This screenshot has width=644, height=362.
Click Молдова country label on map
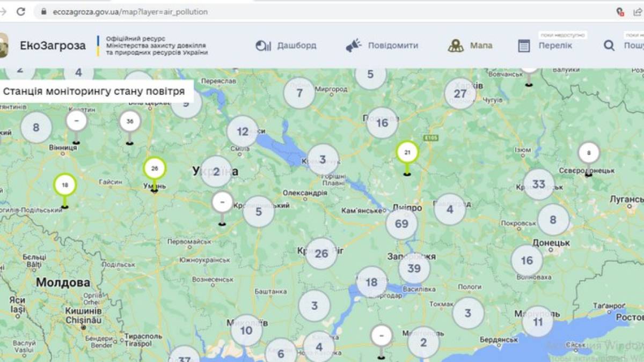(63, 282)
